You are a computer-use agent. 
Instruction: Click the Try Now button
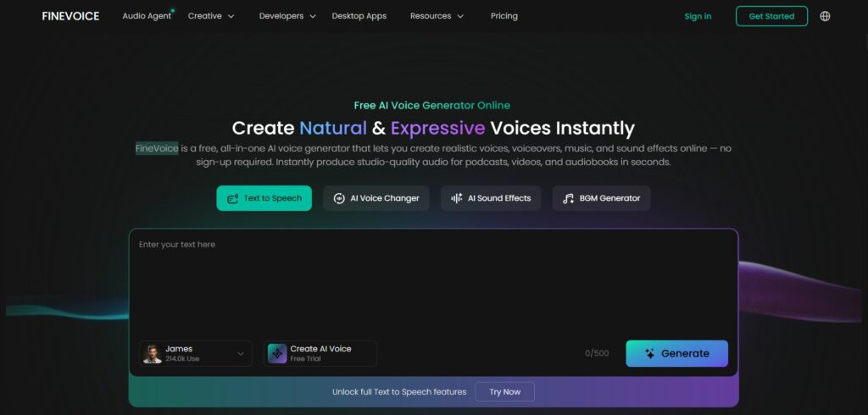(x=505, y=392)
